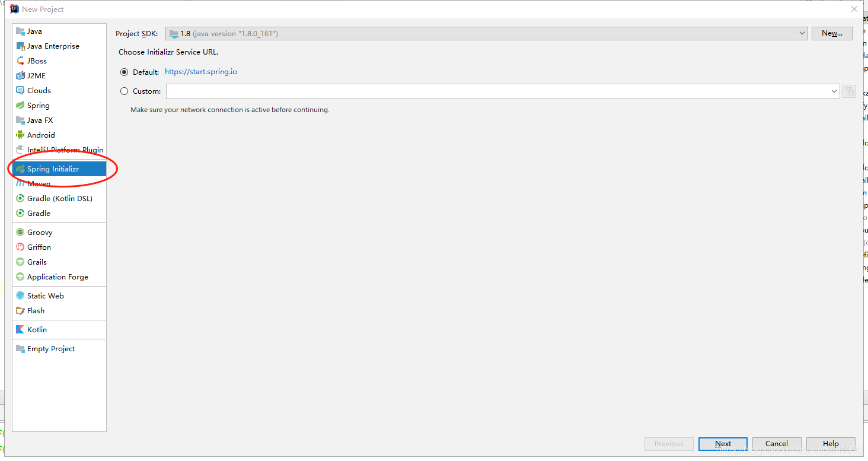Click the Spring leaf icon
Image resolution: width=868 pixels, height=461 pixels.
point(20,106)
